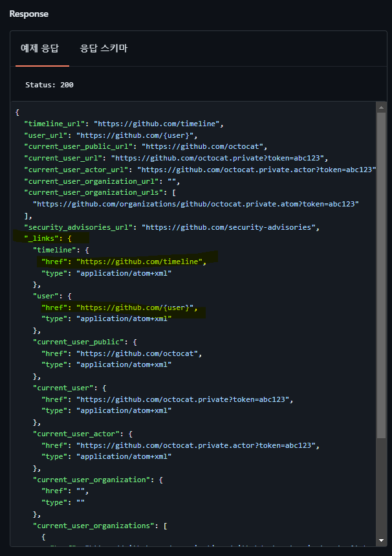This screenshot has width=392, height=556.
Task: Click the highlighted "_links" key
Action: (x=41, y=238)
